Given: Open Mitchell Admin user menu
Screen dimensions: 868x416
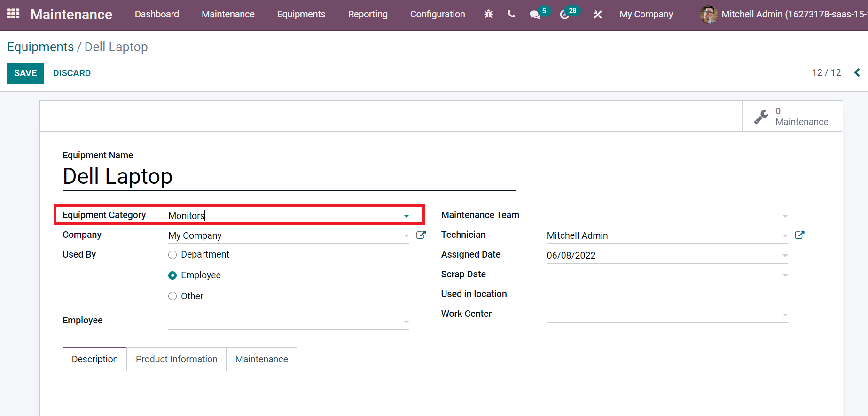Looking at the screenshot, I should (x=783, y=15).
